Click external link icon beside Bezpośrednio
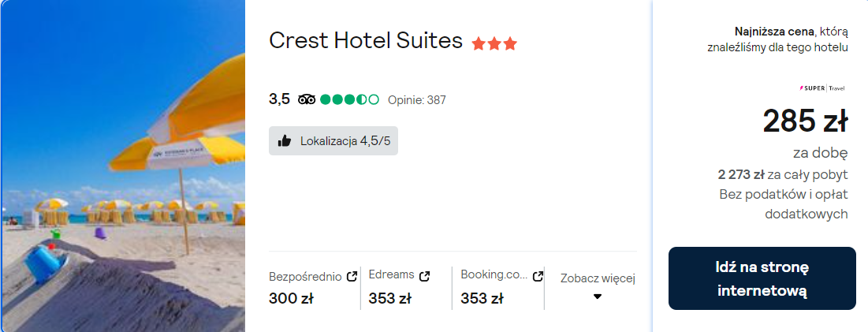The image size is (868, 332). pyautogui.click(x=352, y=276)
